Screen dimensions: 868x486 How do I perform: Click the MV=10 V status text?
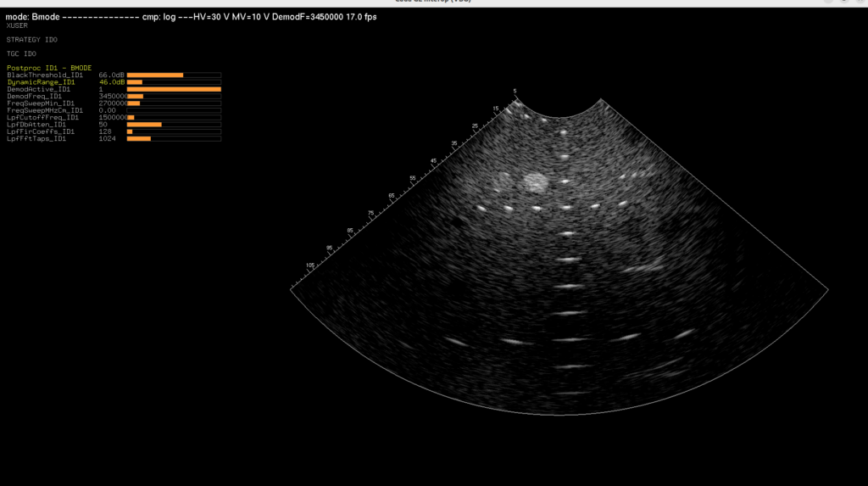pos(251,17)
